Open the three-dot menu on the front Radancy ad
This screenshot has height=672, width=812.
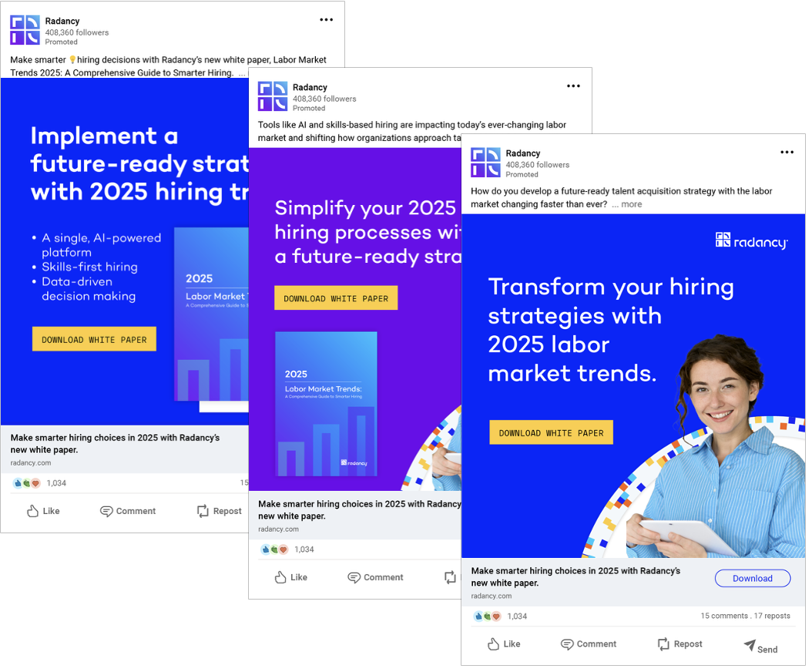(787, 152)
